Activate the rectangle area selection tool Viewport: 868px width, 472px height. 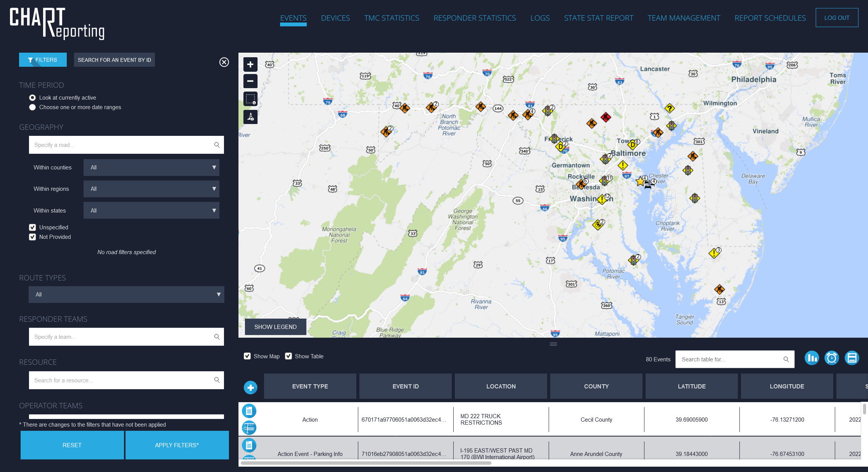[250, 99]
